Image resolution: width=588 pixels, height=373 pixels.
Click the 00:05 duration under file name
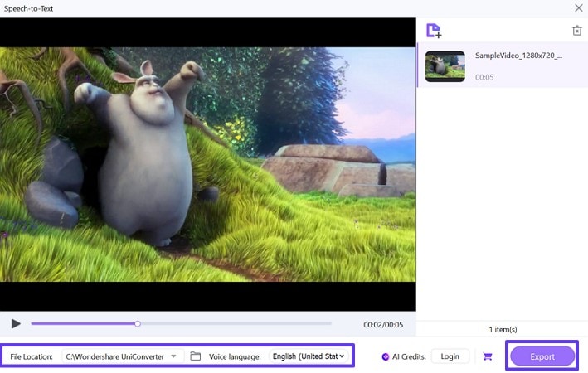click(x=484, y=77)
